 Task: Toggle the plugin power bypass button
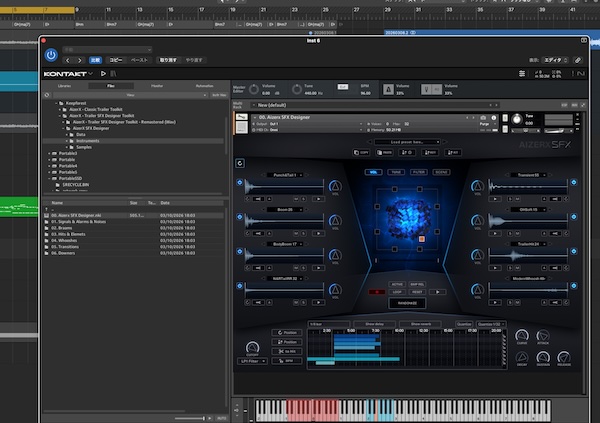[51, 55]
